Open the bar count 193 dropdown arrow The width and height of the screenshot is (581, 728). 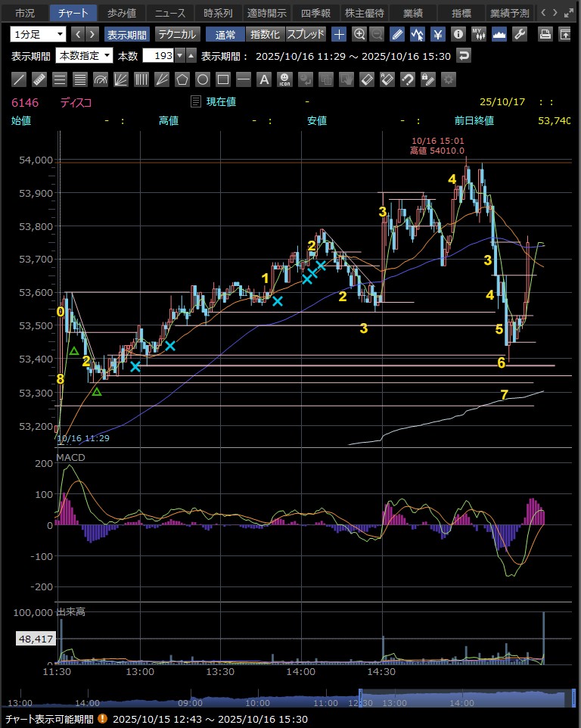[180, 55]
